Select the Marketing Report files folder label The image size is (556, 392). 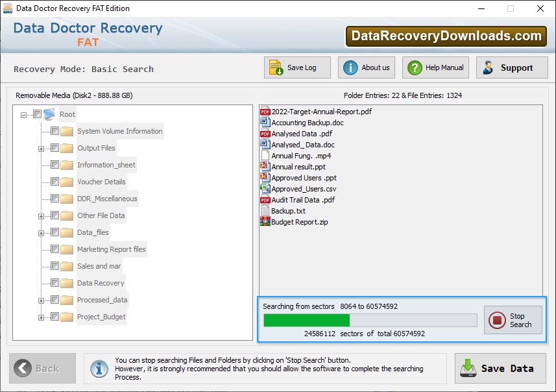click(112, 249)
